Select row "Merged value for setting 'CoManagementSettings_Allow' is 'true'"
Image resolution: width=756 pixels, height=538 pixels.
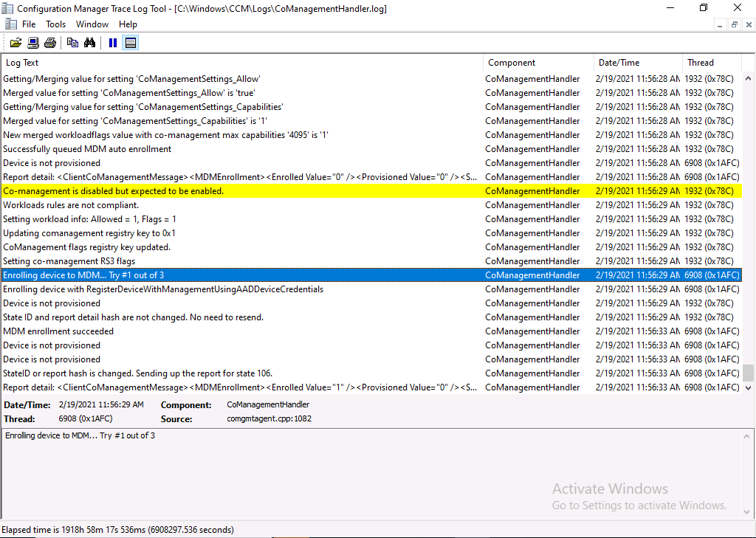coord(371,93)
